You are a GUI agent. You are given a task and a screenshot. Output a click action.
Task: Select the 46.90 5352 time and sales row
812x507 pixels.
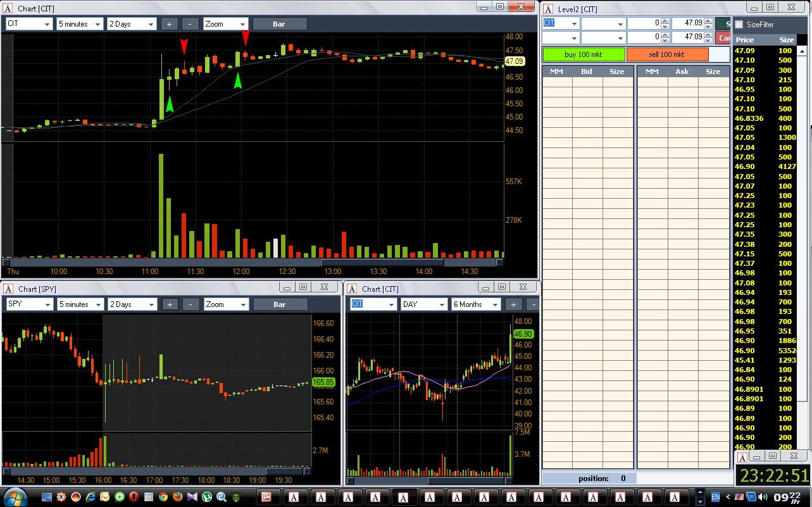(765, 351)
